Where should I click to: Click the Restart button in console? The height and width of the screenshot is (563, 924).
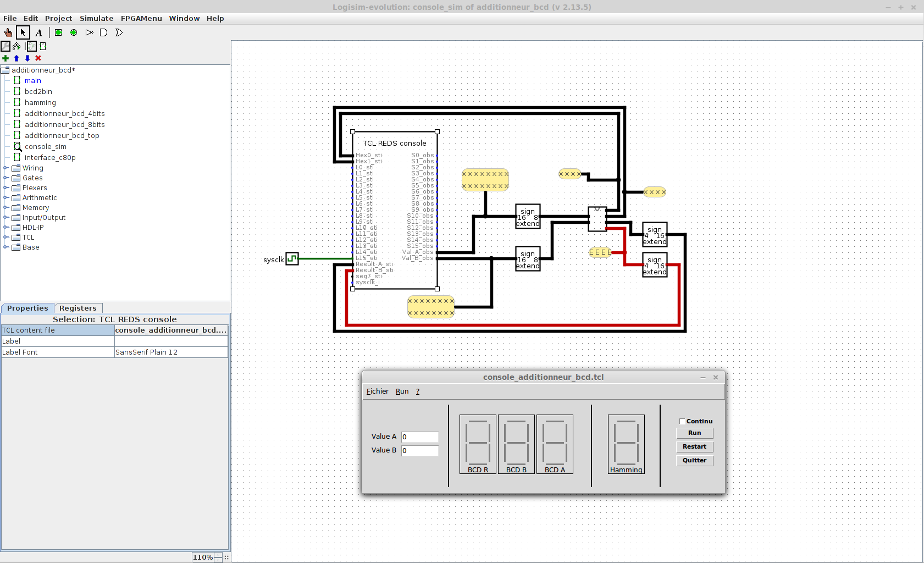[x=694, y=447]
